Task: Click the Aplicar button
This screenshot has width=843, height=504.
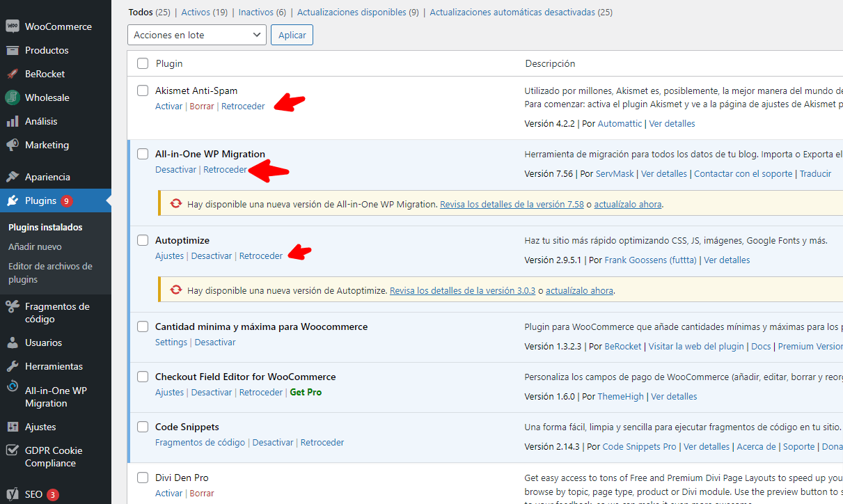Action: (x=292, y=35)
